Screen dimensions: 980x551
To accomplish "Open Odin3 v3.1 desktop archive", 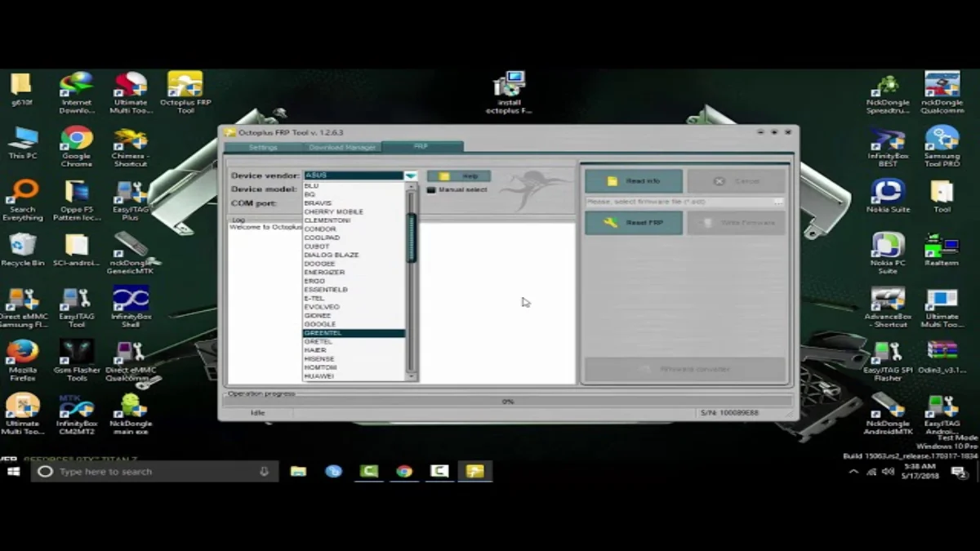I will click(x=942, y=356).
